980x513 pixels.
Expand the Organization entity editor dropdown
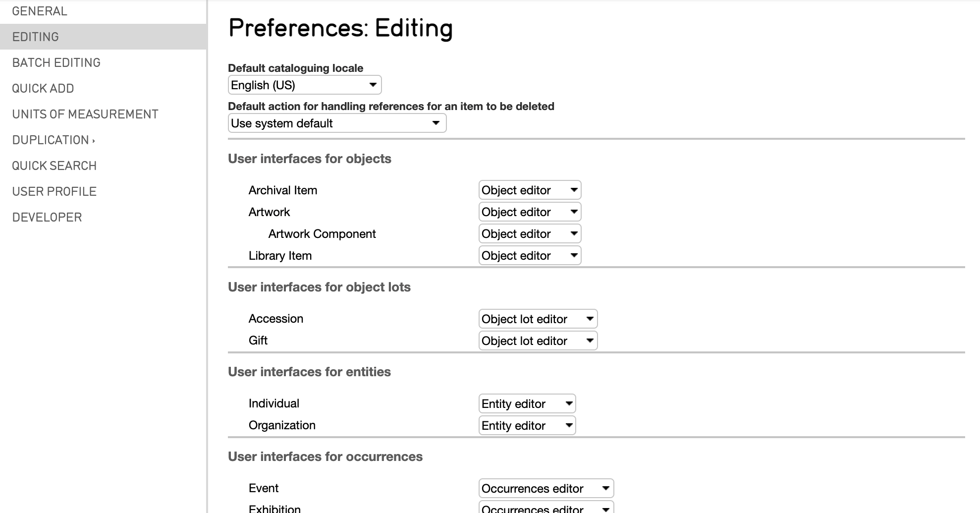coord(527,426)
